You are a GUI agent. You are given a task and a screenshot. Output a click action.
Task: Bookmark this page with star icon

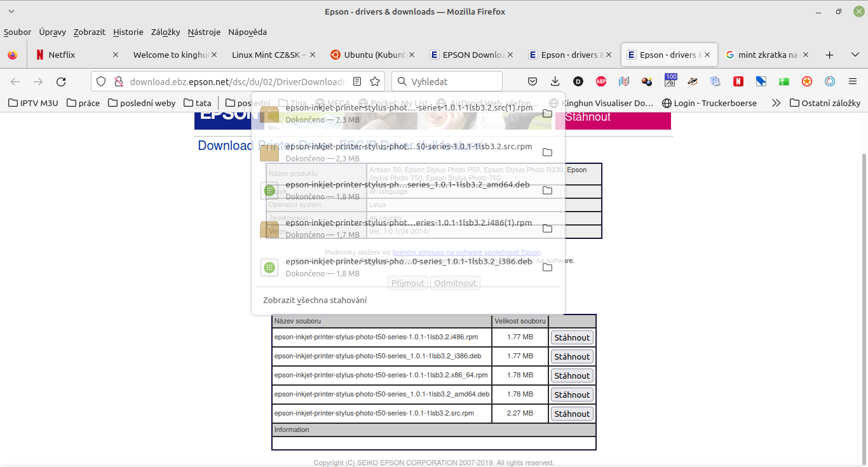[375, 81]
